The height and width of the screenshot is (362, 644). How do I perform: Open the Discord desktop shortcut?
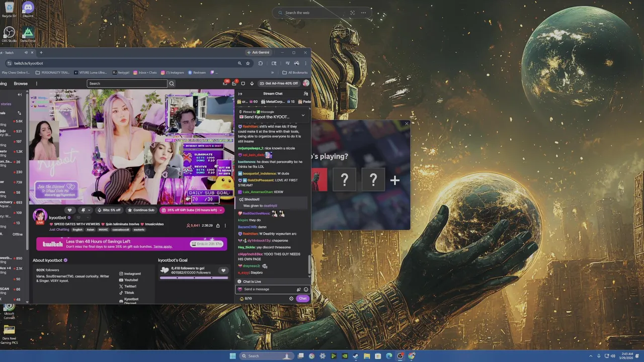28,9
